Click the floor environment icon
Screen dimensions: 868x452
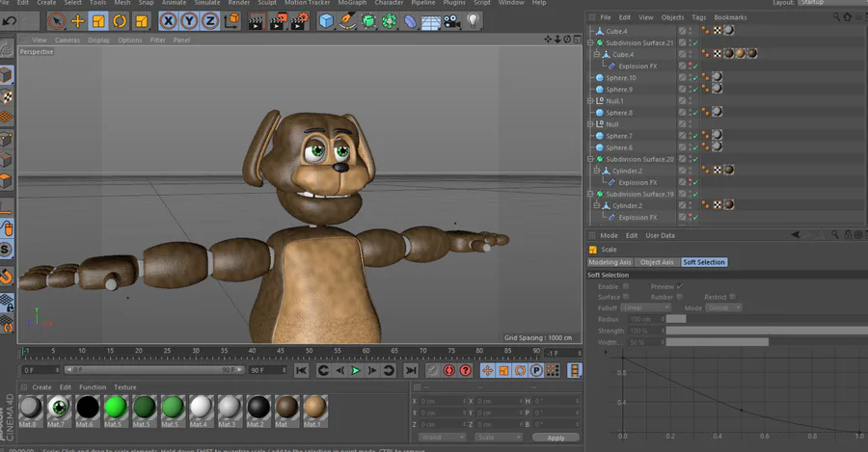(431, 21)
